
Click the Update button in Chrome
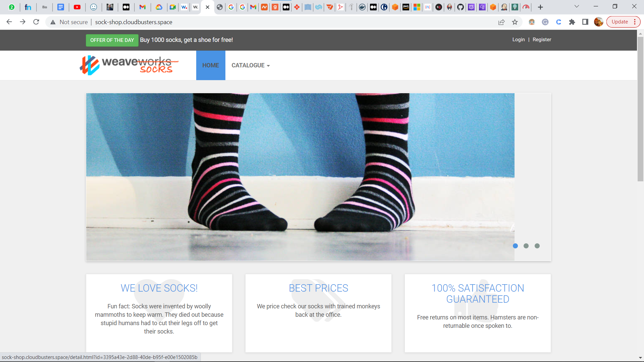(620, 22)
